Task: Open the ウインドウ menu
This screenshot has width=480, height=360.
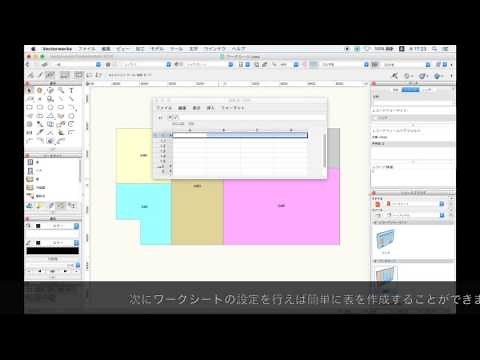Action: pyautogui.click(x=215, y=49)
